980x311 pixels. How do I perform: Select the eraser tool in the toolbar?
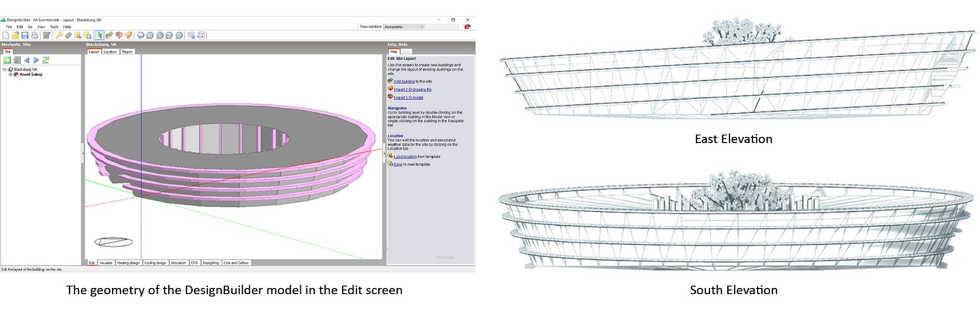[x=68, y=35]
